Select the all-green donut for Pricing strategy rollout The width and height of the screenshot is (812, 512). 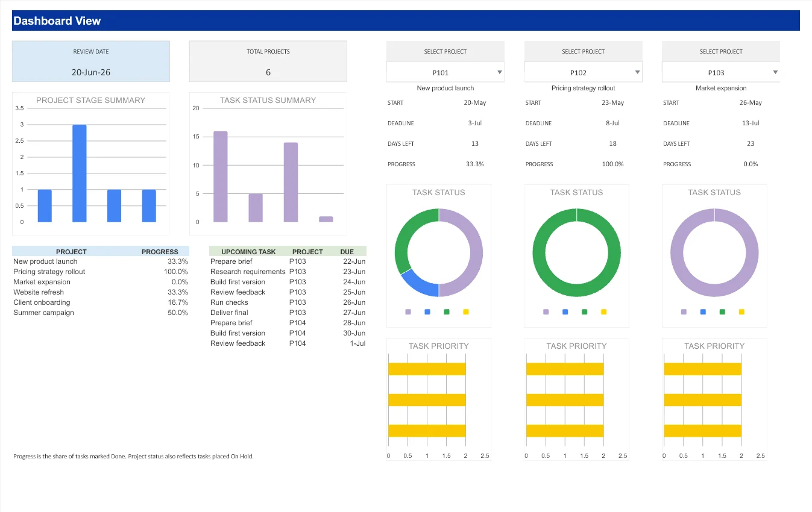click(x=614, y=253)
